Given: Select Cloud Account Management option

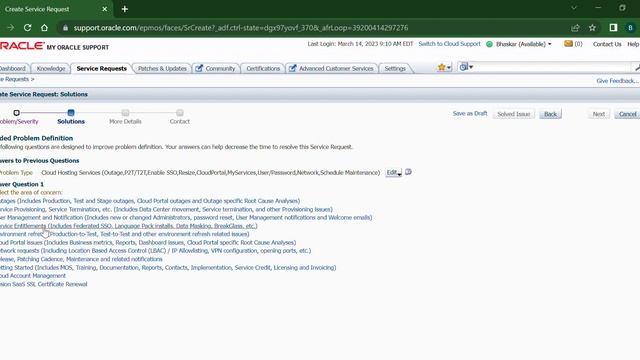Looking at the screenshot, I should pyautogui.click(x=33, y=276).
